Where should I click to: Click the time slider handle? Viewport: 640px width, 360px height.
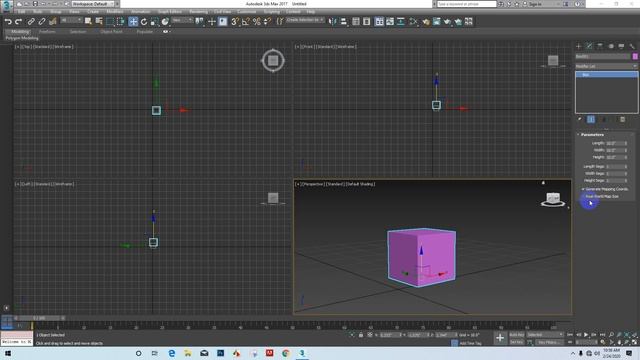[40, 318]
